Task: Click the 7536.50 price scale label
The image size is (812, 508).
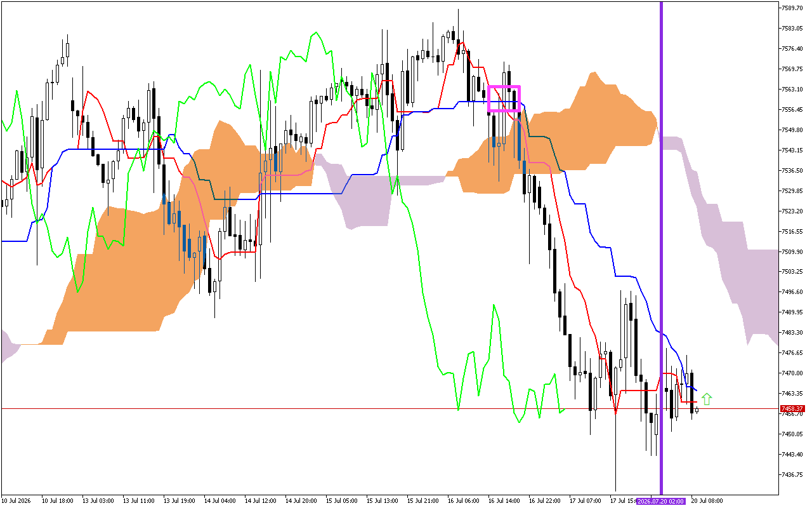Action: click(x=793, y=171)
